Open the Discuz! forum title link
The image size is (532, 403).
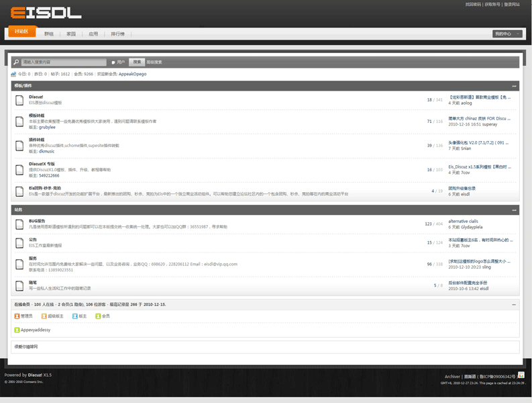(x=36, y=97)
